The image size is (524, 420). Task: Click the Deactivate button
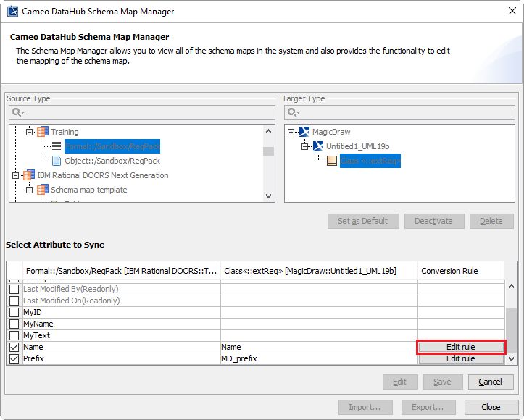click(434, 221)
